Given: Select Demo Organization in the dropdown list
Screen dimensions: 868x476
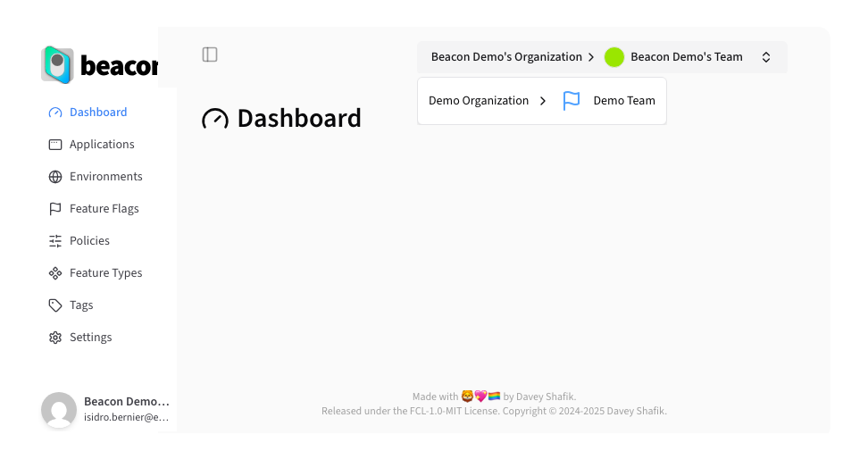Looking at the screenshot, I should coord(479,101).
